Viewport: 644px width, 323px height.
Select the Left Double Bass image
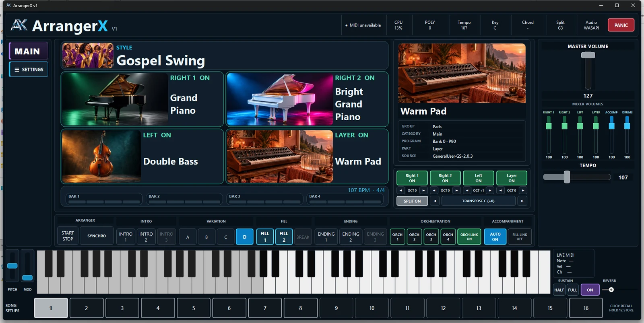pyautogui.click(x=101, y=156)
